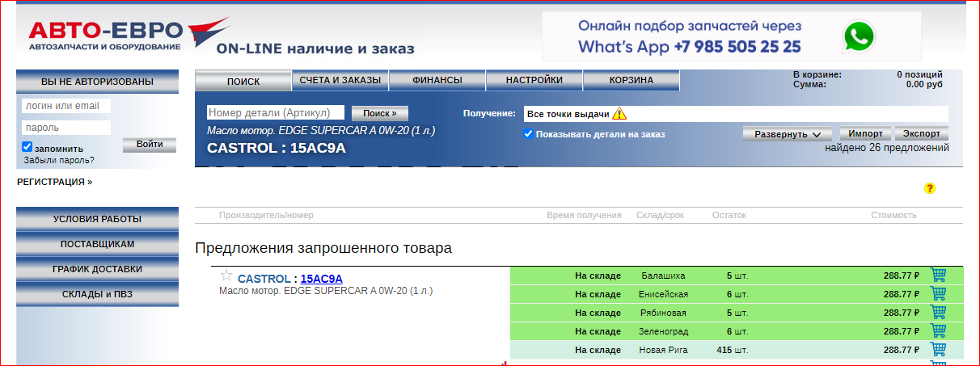Click the 'Время получения' column header
This screenshot has width=980, height=366.
(584, 216)
